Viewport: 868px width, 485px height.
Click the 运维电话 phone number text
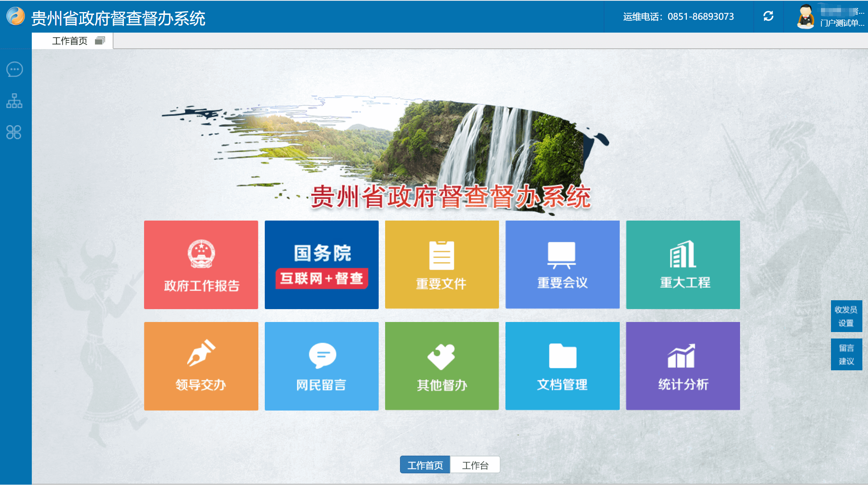678,17
